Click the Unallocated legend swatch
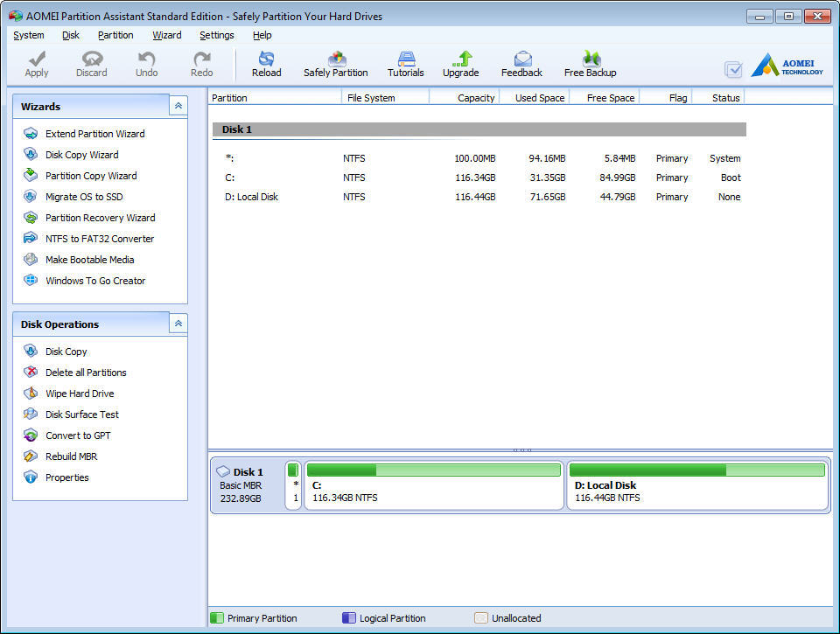 pos(481,618)
